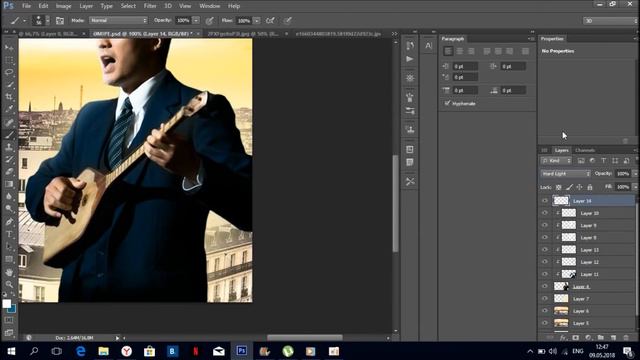The height and width of the screenshot is (360, 640).
Task: Open the Filter menu
Action: [x=150, y=6]
